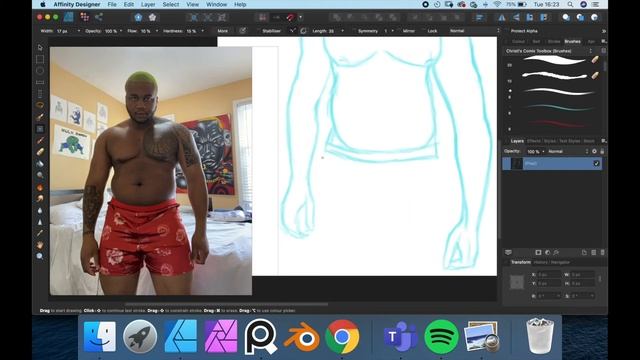
Task: Open the brush blend mode Normal dropdown
Action: [475, 31]
